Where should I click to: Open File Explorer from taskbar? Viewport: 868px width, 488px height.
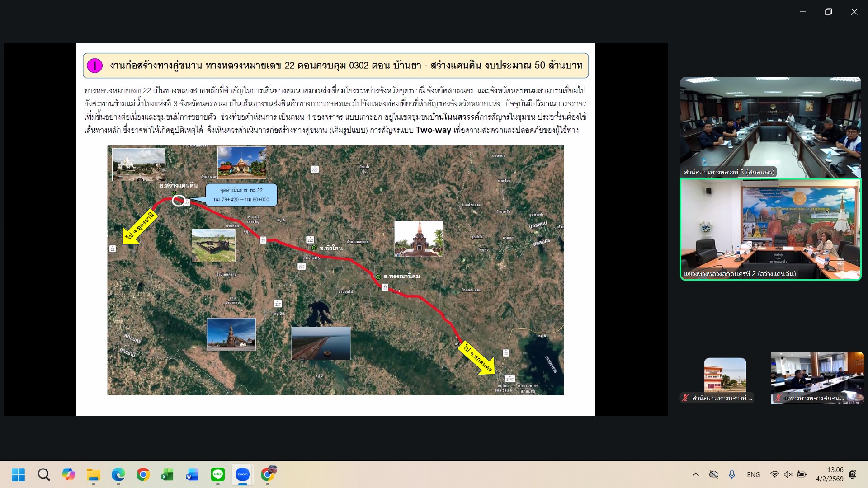point(94,474)
